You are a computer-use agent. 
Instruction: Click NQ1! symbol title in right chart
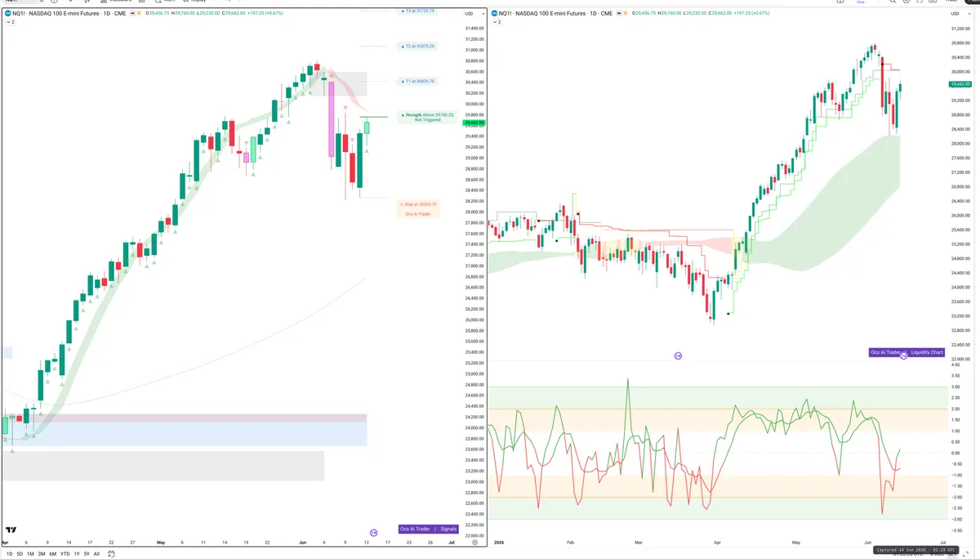coord(555,13)
